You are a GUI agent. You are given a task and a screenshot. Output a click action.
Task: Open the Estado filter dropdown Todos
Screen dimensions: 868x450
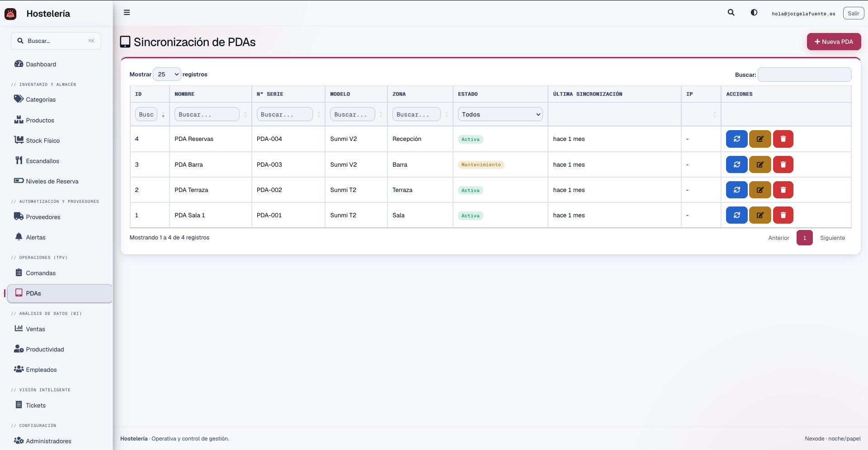[x=500, y=114]
